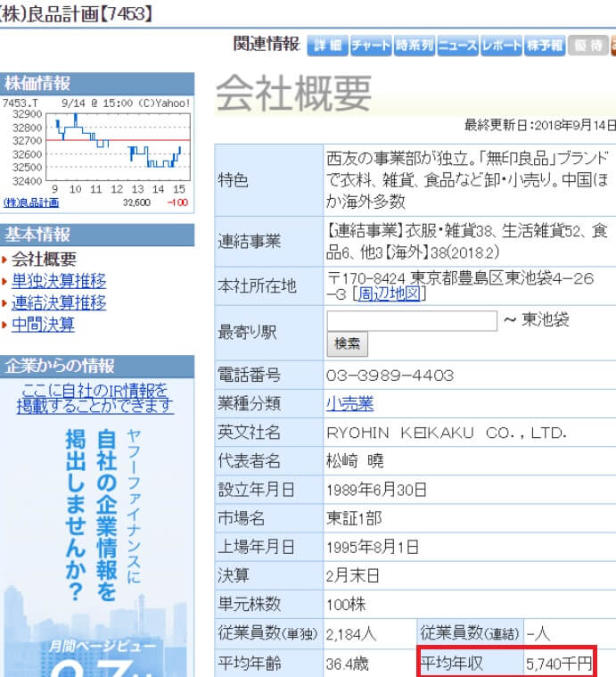Click the stock price chart thumbnail
This screenshot has width=616, height=677.
(96, 146)
